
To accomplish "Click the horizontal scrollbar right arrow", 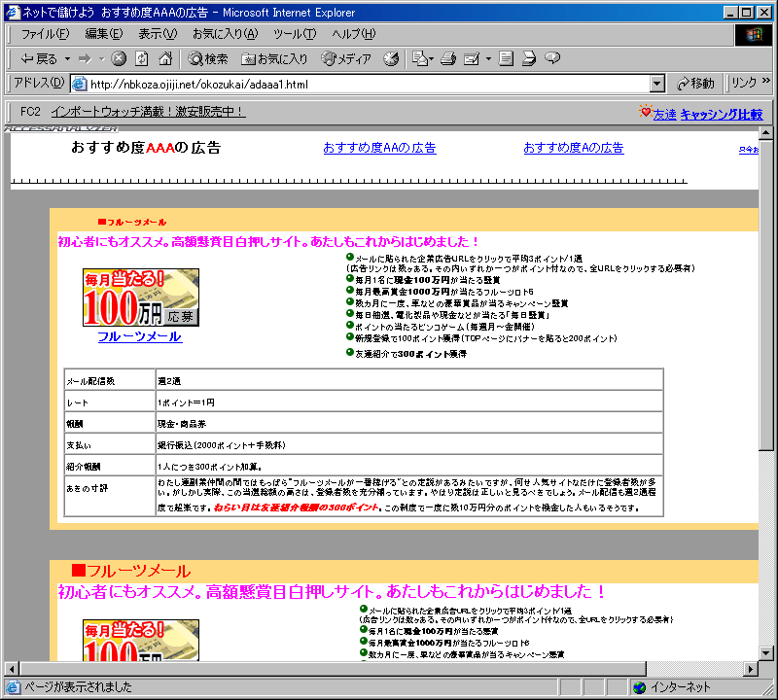I will 751,669.
